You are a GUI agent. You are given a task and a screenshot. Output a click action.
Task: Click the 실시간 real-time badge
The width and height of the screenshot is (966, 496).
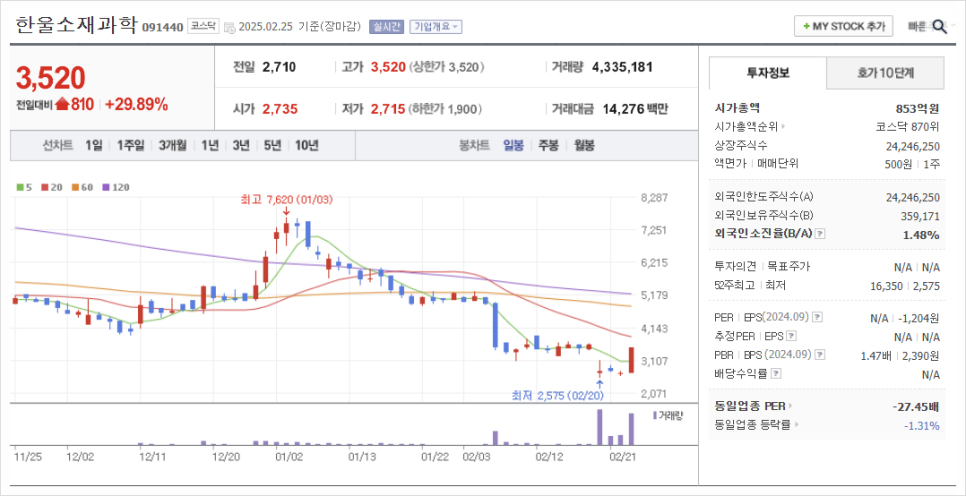pyautogui.click(x=386, y=26)
